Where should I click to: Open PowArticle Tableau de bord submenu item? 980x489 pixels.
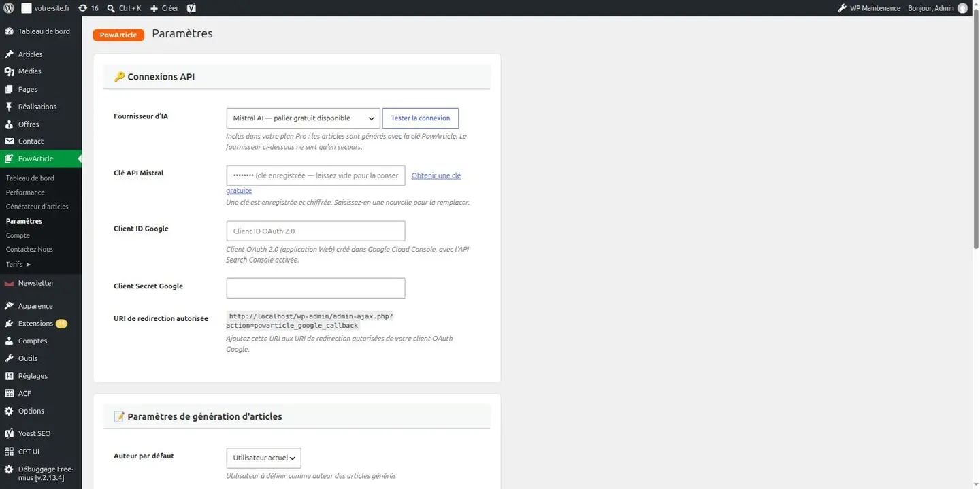(x=30, y=178)
